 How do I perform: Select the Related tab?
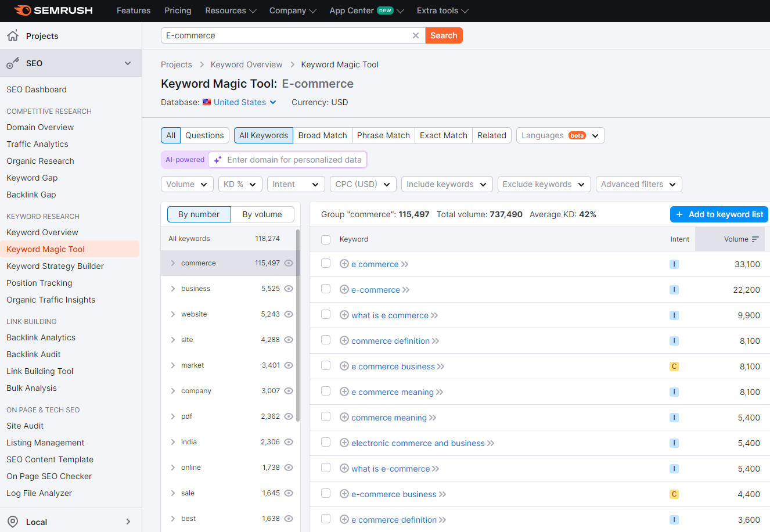coord(492,135)
